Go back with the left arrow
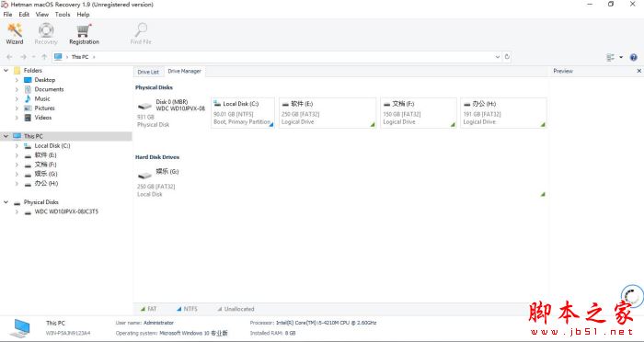 pos(9,57)
